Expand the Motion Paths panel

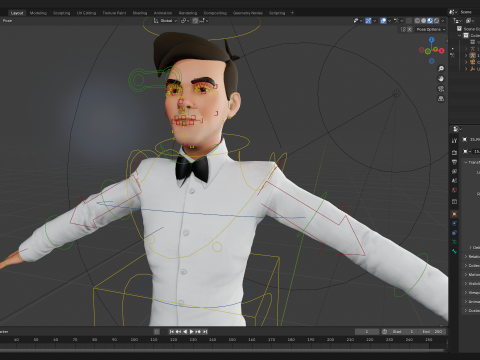(x=472, y=275)
